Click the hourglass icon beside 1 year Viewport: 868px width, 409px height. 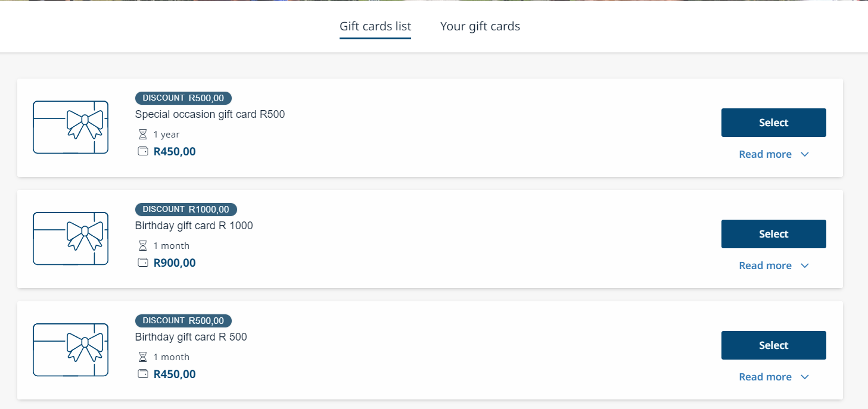pos(143,135)
